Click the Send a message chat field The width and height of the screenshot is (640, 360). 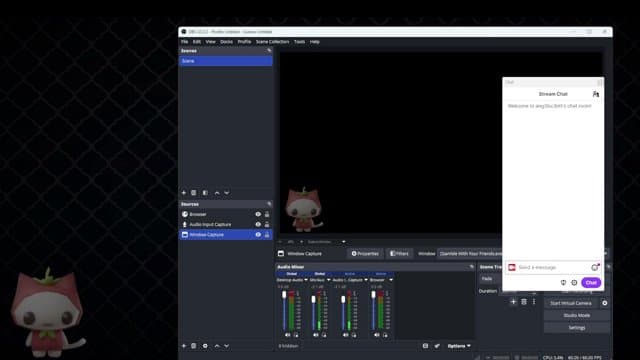553,267
